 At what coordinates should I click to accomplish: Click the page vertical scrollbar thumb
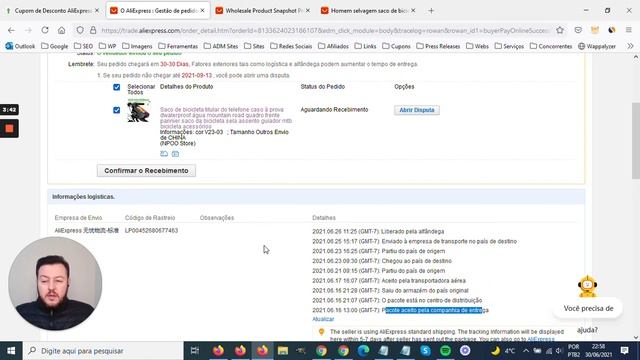[x=636, y=141]
